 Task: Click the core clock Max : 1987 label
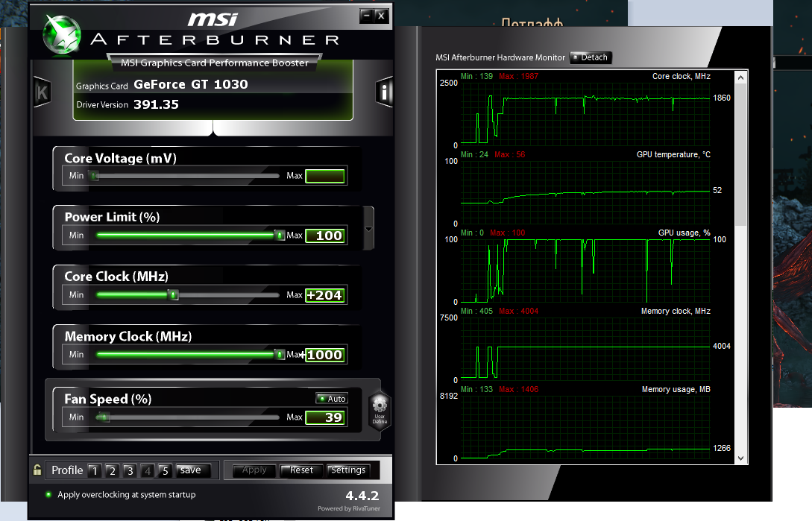(x=518, y=76)
